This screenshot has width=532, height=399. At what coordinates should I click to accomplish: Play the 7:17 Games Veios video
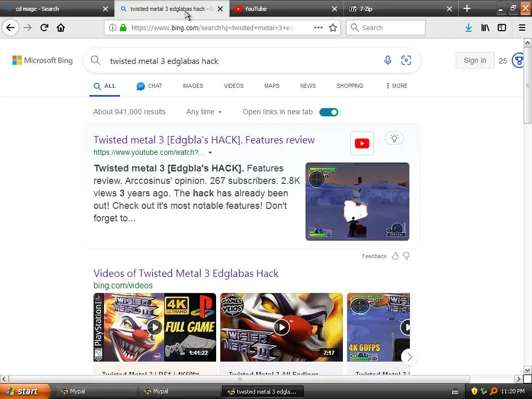pos(282,327)
